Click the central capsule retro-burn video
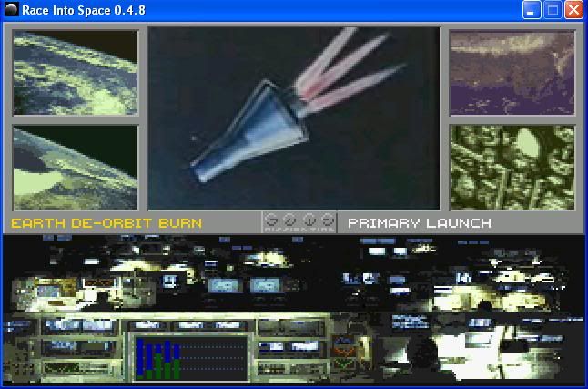 tap(294, 118)
